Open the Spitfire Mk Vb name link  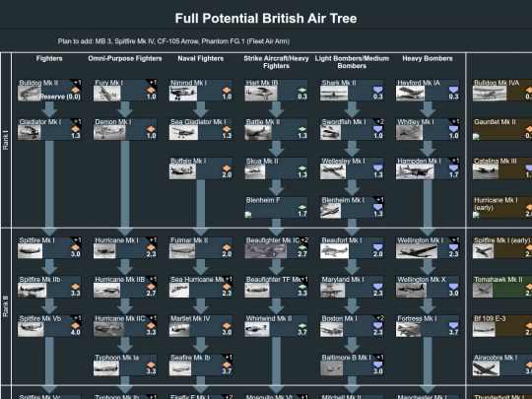(x=40, y=318)
